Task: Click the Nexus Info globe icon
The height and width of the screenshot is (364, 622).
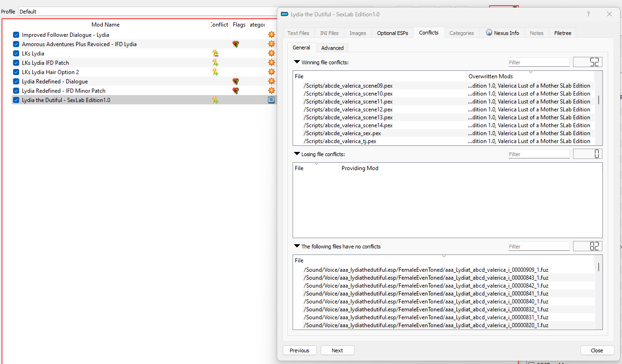Action: [489, 33]
